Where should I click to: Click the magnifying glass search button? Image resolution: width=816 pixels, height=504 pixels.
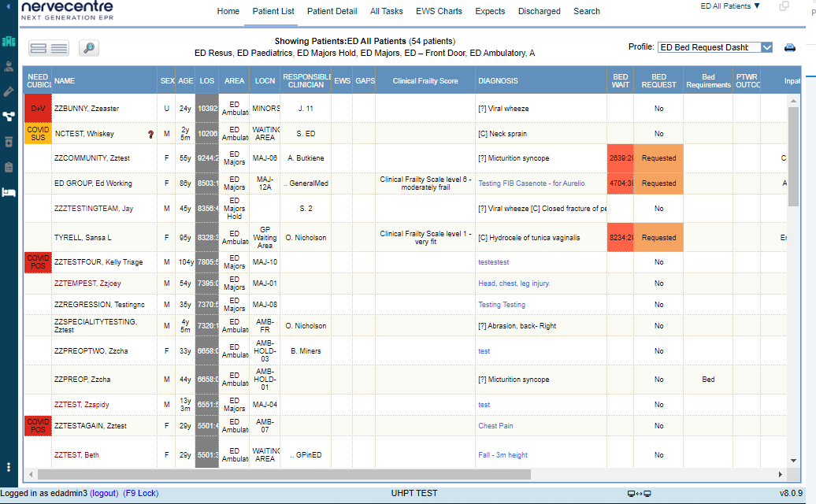(x=89, y=48)
